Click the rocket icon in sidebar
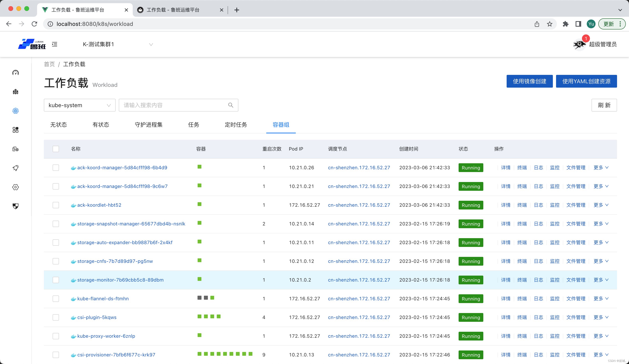 [x=16, y=168]
